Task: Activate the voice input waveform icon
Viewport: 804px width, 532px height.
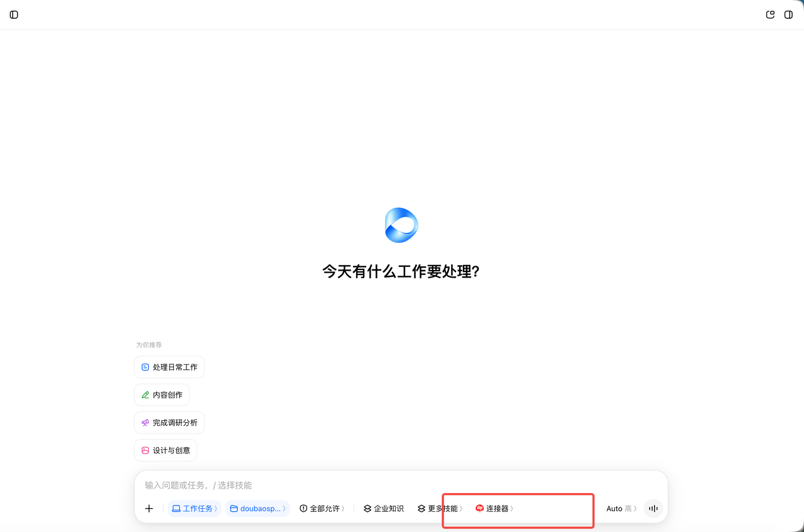Action: (653, 508)
